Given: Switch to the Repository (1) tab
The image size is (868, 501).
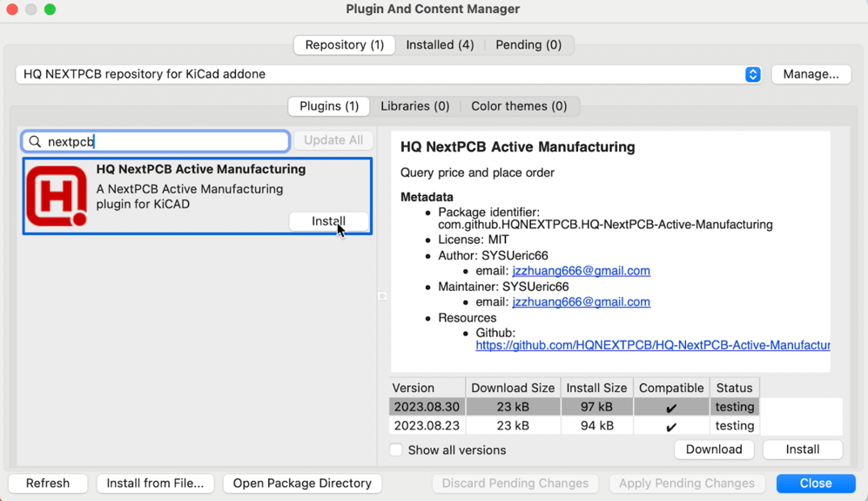Looking at the screenshot, I should click(x=344, y=45).
